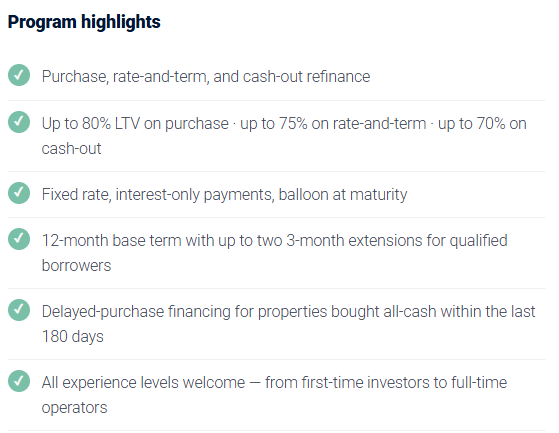The width and height of the screenshot is (559, 433).
Task: Click the checkmark beside Delayed-purchase financing
Action: pos(19,310)
